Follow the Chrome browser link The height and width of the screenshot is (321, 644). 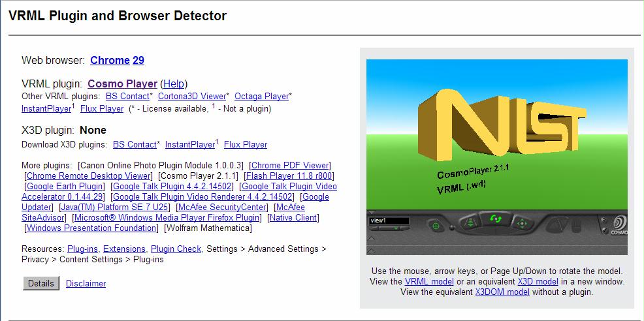pos(110,60)
